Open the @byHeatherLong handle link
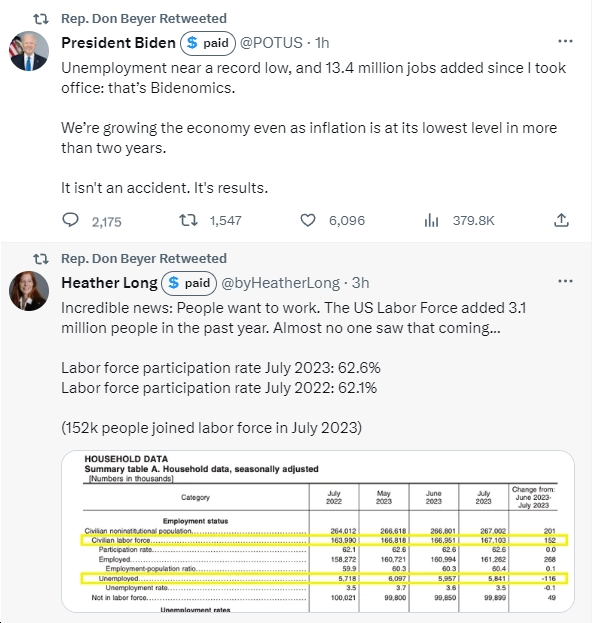This screenshot has height=623, width=592. 281,283
